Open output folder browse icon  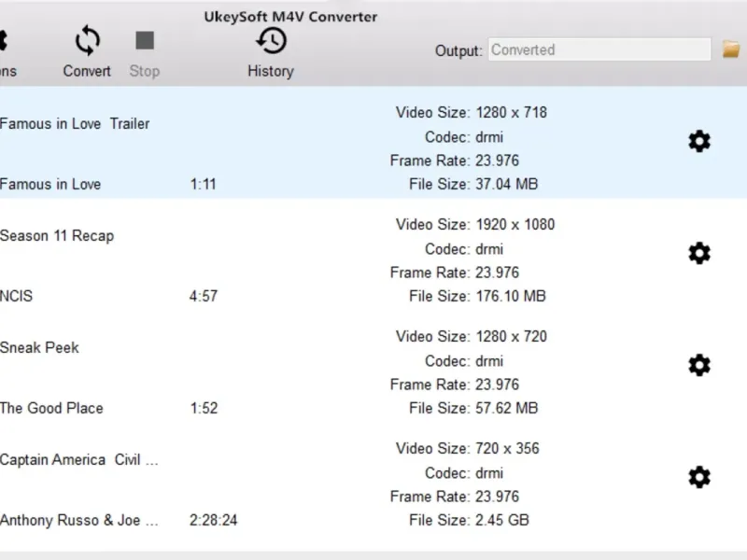[731, 49]
